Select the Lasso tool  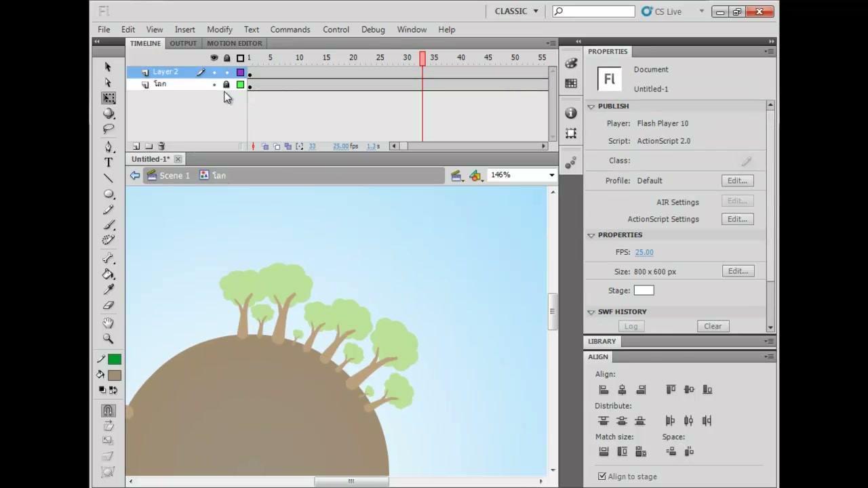pos(108,129)
